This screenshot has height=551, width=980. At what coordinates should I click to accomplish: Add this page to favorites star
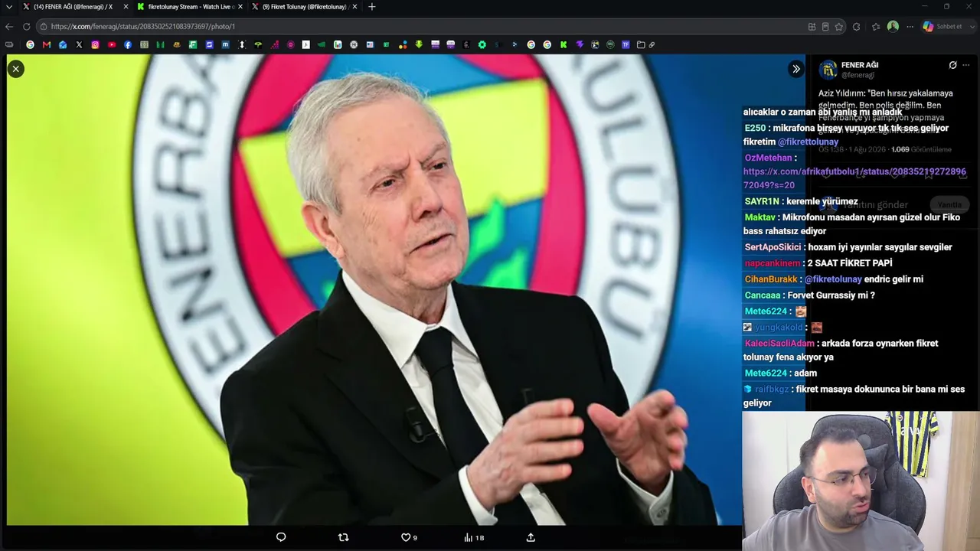pyautogui.click(x=839, y=26)
